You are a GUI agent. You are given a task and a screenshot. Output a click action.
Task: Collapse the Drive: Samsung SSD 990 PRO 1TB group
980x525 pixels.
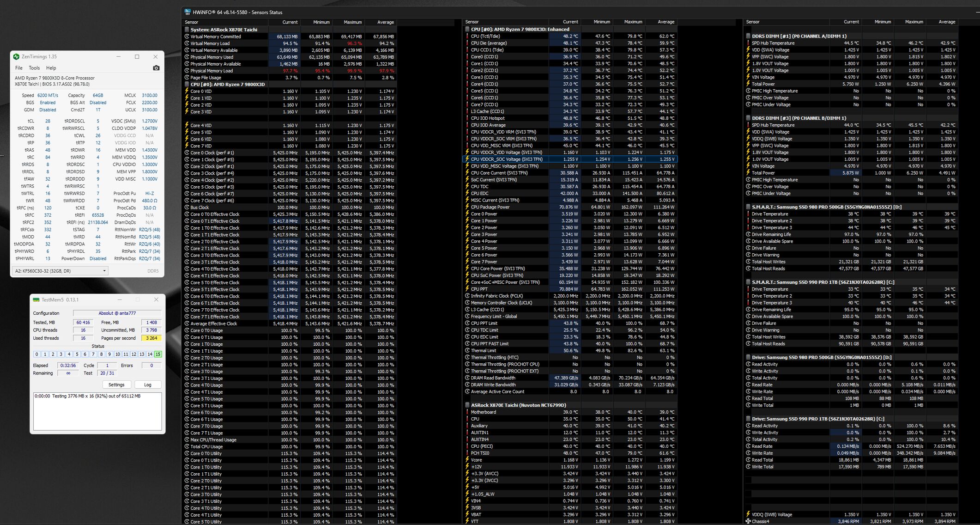[x=748, y=419]
